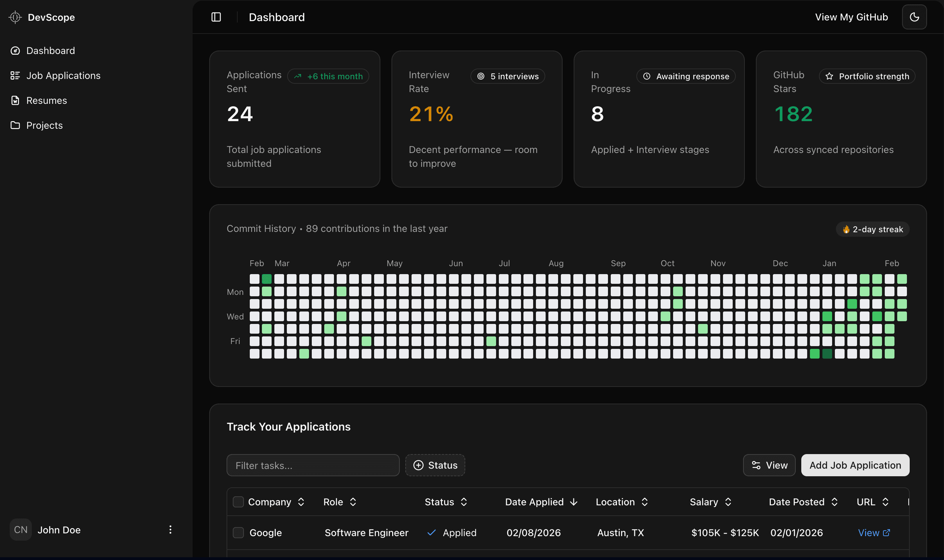Click the plus icon on Status filter
Screen dimensions: 944x560
[419, 465]
